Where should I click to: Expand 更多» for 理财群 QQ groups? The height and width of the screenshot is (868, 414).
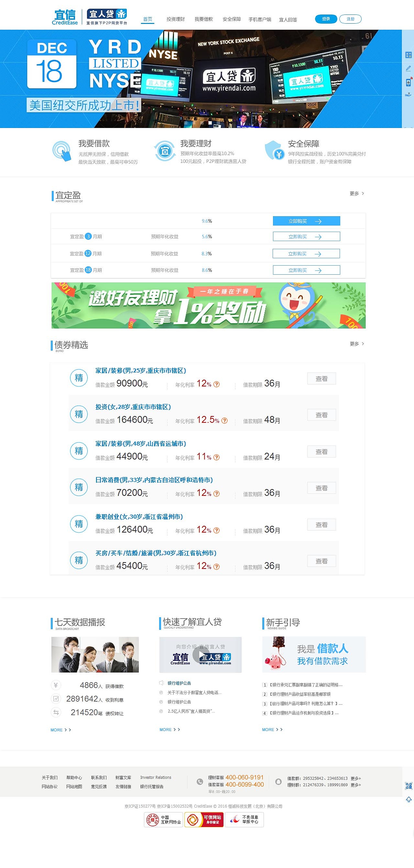pyautogui.click(x=356, y=785)
